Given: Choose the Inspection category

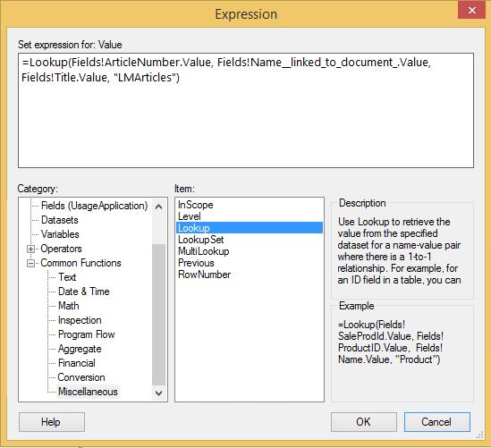Looking at the screenshot, I should pyautogui.click(x=80, y=320).
